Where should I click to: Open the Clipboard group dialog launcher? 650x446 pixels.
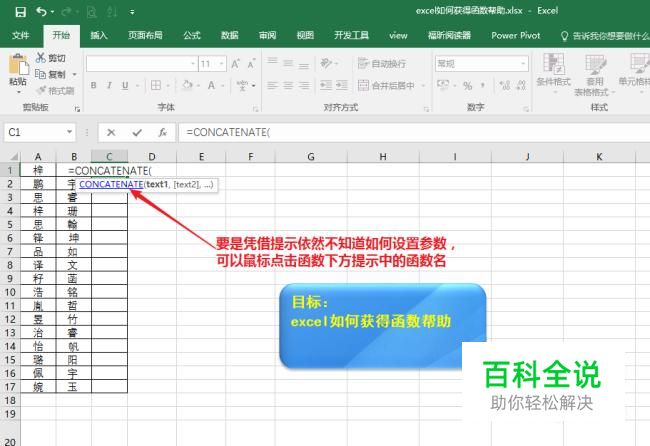[x=77, y=109]
